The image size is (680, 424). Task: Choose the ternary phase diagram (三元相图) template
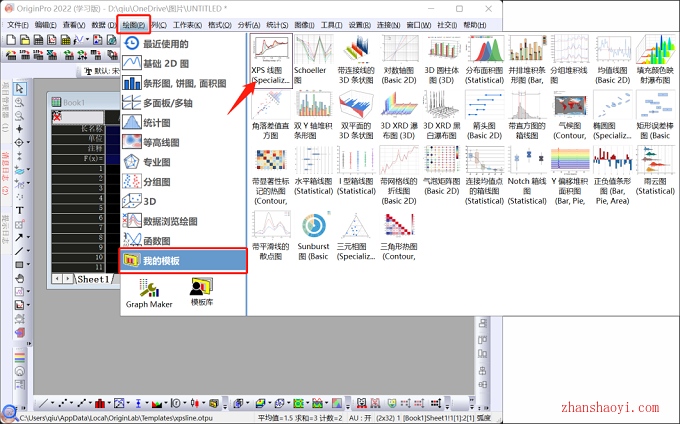[356, 235]
